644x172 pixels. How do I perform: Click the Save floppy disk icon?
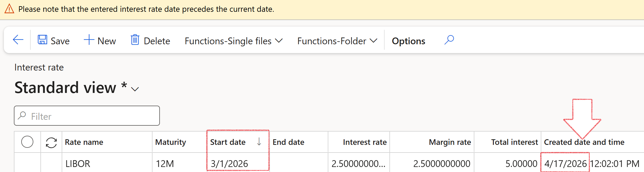[x=42, y=40]
